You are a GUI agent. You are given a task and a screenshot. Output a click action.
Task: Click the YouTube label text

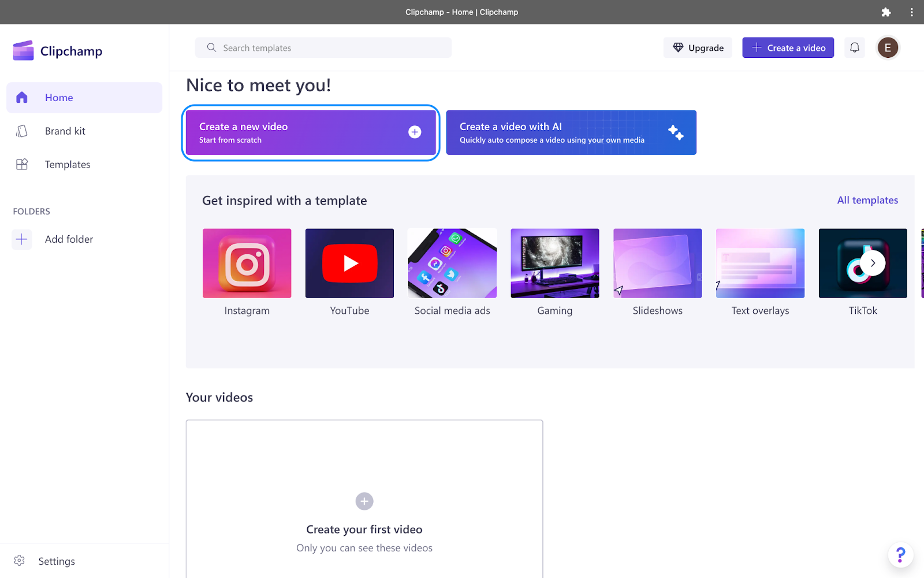click(x=349, y=310)
